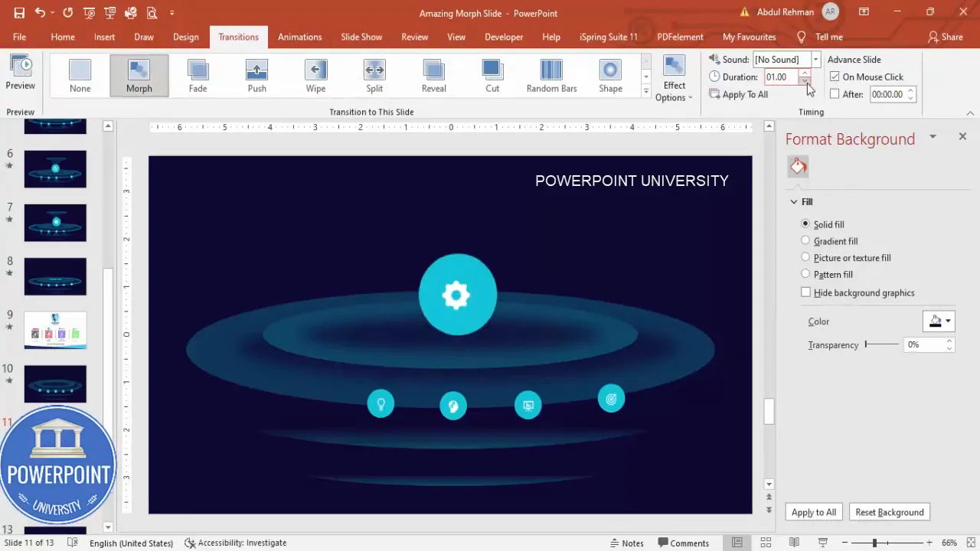Expand the transitions gallery More arrow

pyautogui.click(x=646, y=92)
